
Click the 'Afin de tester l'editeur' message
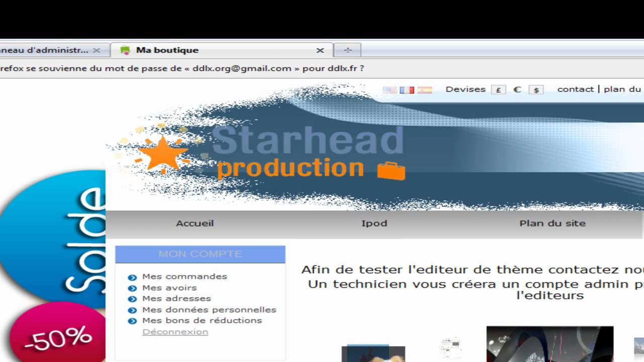[x=472, y=270]
